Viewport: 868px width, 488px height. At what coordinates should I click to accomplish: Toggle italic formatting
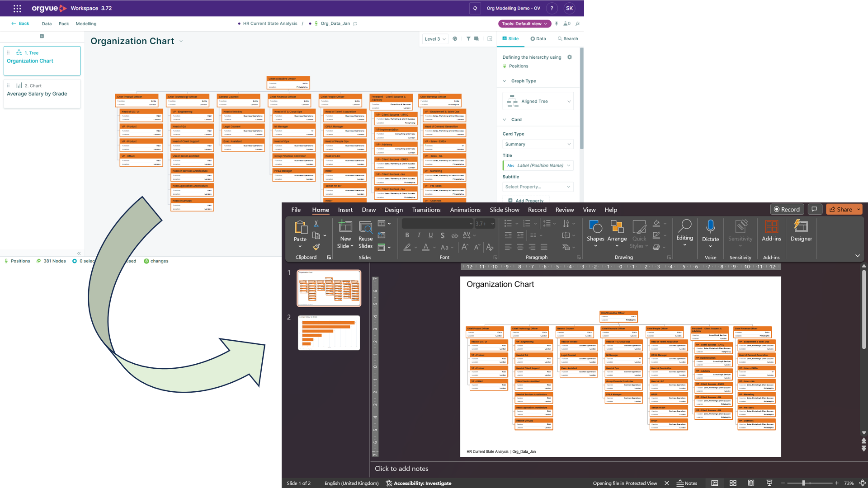419,235
